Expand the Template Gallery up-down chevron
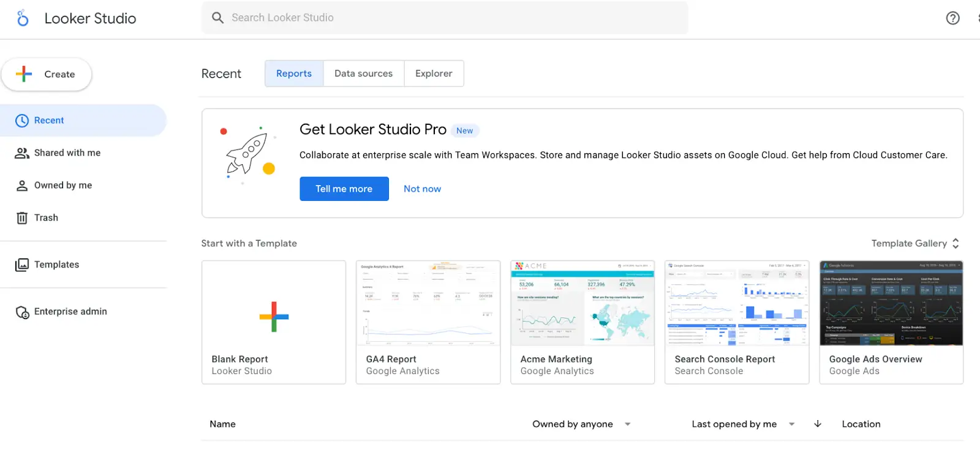Image resolution: width=980 pixels, height=466 pixels. [x=956, y=243]
